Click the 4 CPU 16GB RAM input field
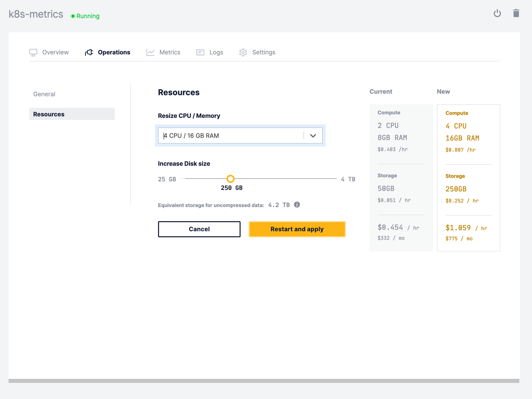 coord(241,135)
